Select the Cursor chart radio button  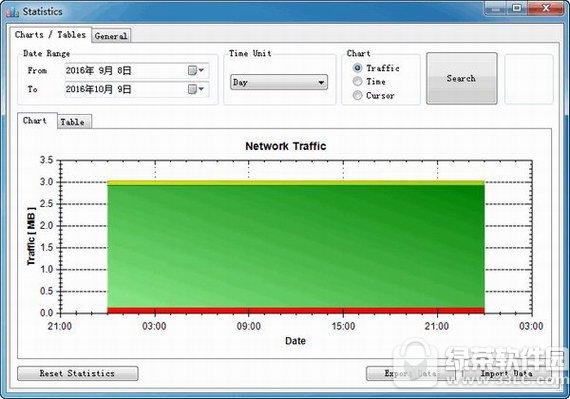tap(357, 95)
